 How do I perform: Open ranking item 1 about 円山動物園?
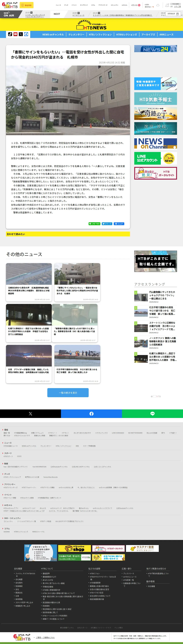tap(155, 297)
